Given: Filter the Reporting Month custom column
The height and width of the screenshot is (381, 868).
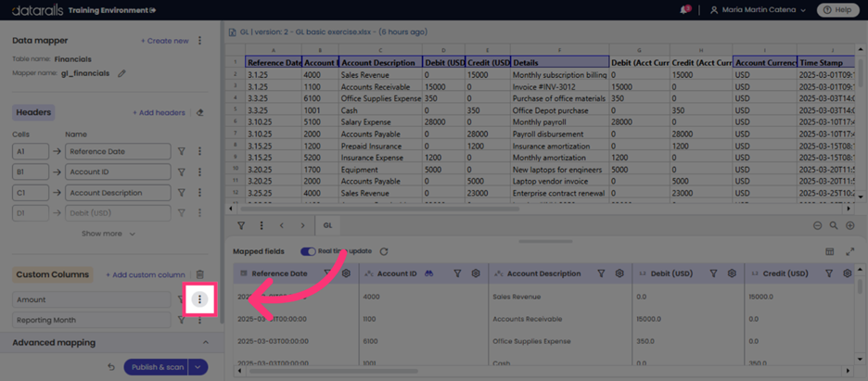Looking at the screenshot, I should coord(181,320).
